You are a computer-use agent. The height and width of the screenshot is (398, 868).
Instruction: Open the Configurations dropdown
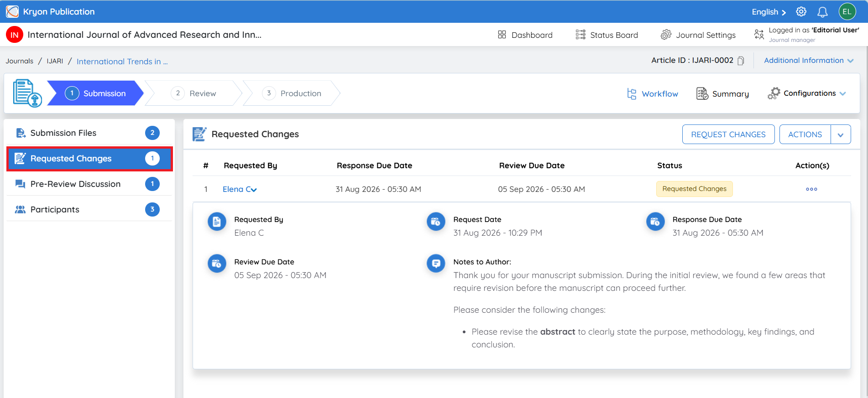point(806,93)
